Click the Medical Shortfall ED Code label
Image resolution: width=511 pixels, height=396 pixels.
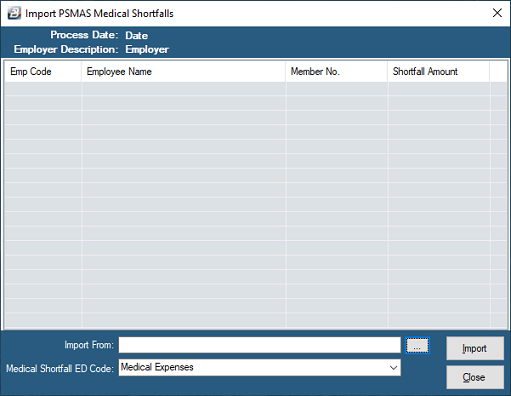[60, 368]
